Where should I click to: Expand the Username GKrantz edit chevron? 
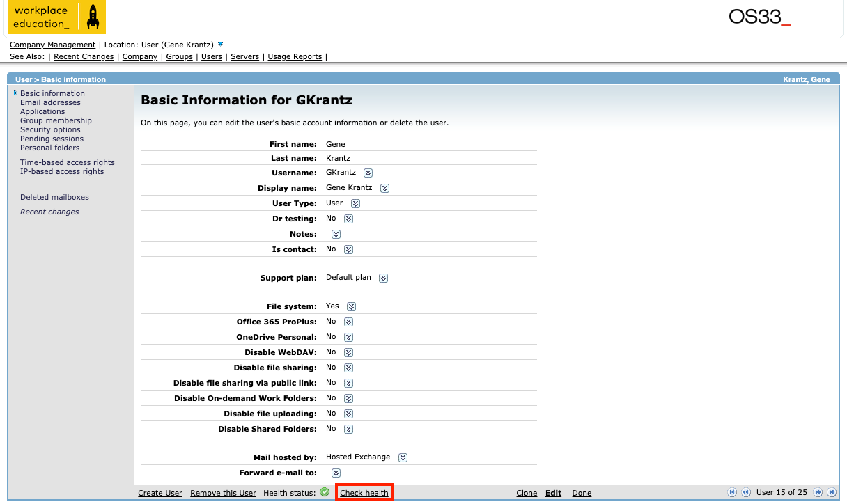tap(368, 173)
